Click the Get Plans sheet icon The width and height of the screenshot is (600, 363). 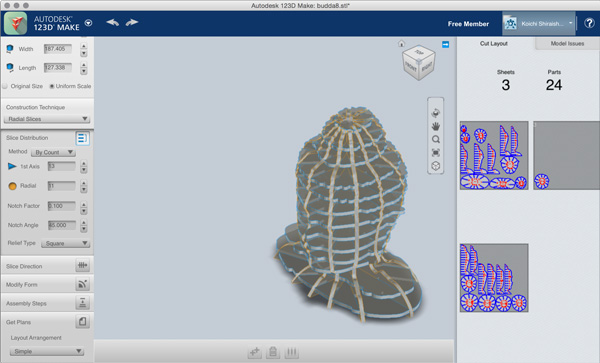coord(82,321)
